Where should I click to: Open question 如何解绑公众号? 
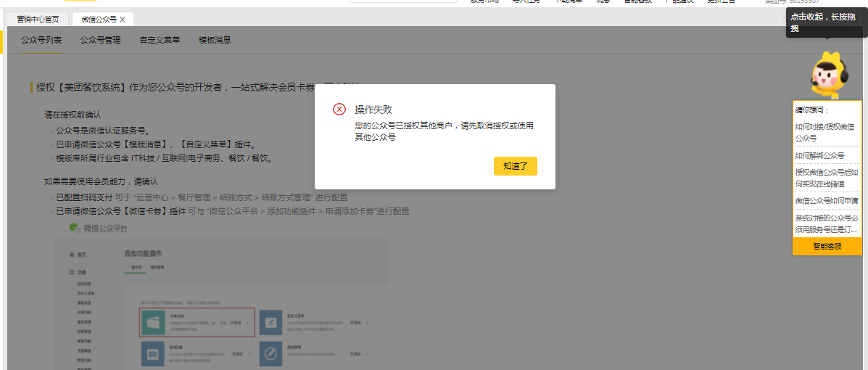point(820,155)
